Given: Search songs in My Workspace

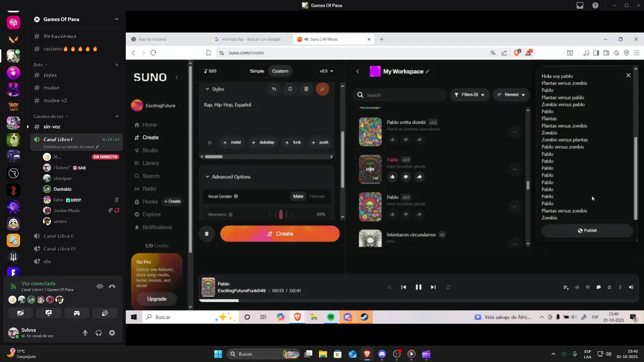Looking at the screenshot, I should [x=399, y=95].
